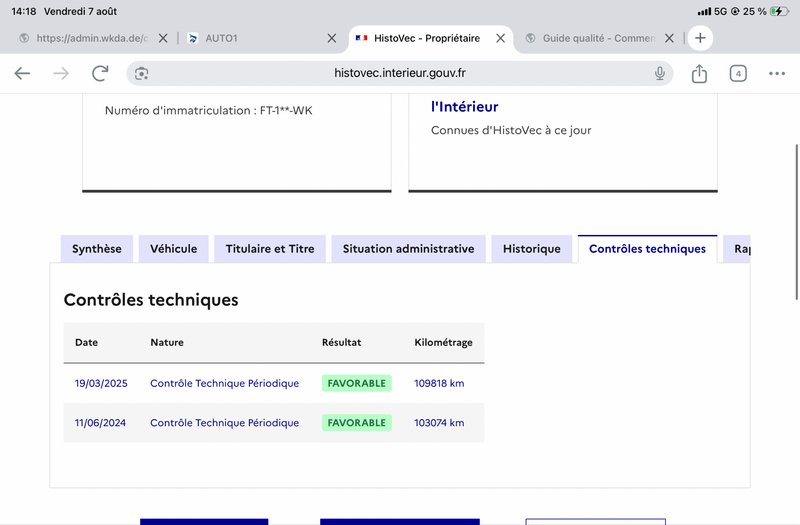Reload the HistoVec page

[100, 73]
